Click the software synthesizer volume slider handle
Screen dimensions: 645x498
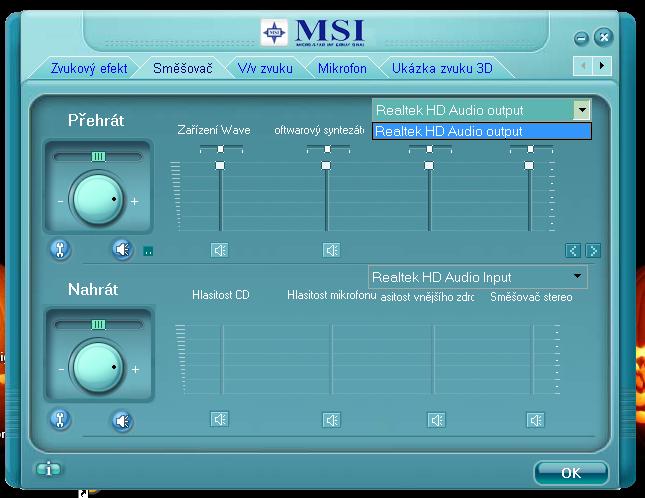click(326, 165)
